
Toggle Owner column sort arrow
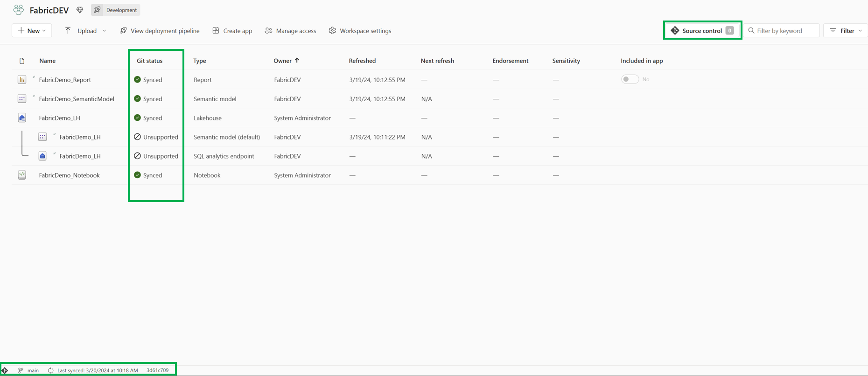(x=297, y=60)
